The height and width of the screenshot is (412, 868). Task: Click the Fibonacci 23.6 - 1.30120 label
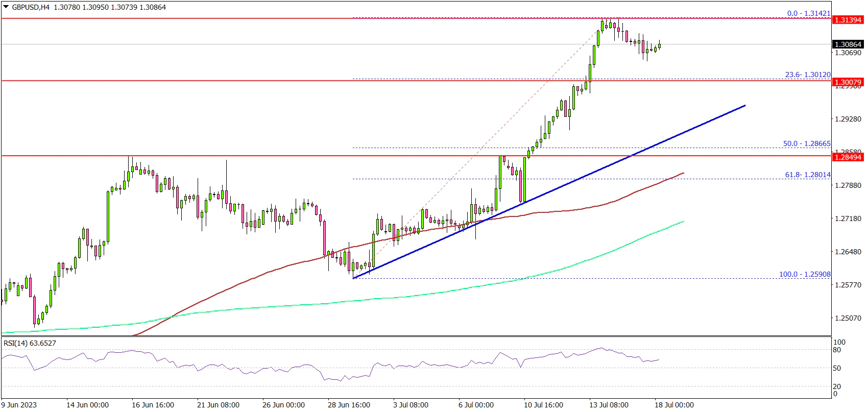pos(807,75)
